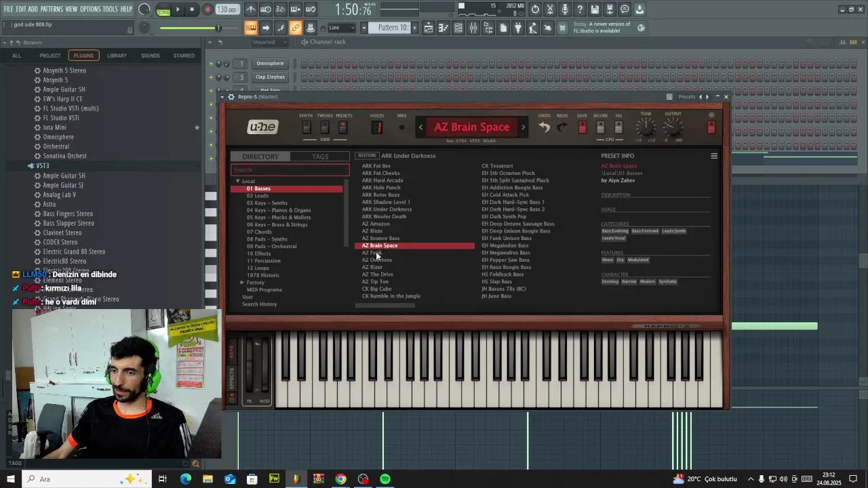Toggle the SYNTH view switch
The image size is (868, 488).
pyautogui.click(x=307, y=127)
